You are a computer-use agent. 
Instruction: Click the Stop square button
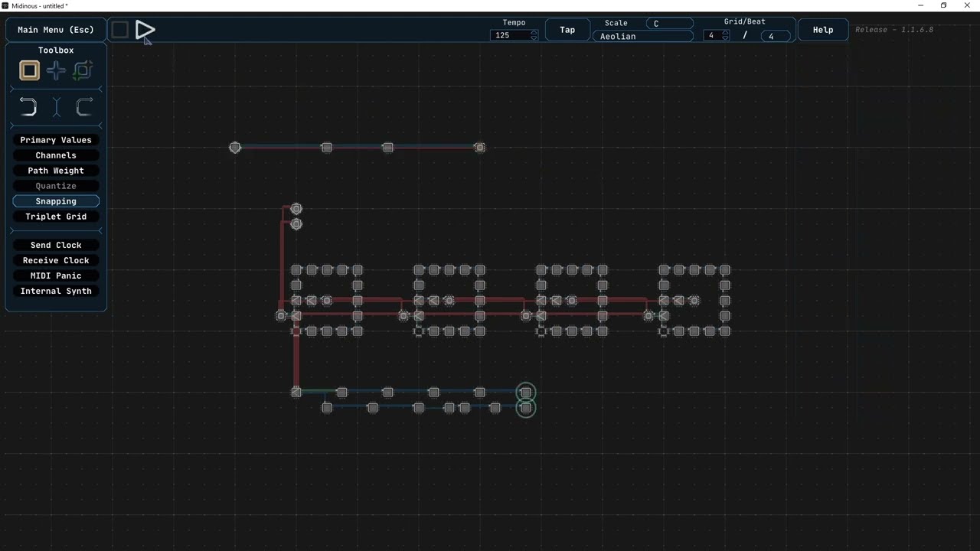119,30
